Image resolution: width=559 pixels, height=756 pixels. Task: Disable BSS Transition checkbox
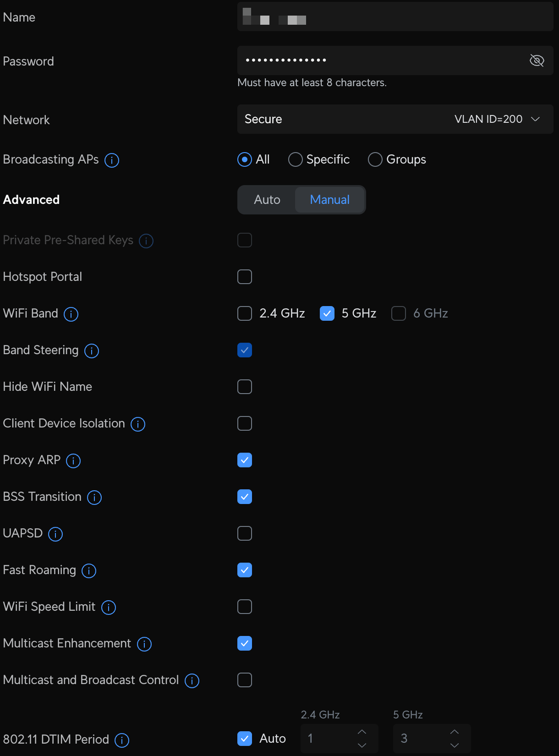click(x=245, y=497)
